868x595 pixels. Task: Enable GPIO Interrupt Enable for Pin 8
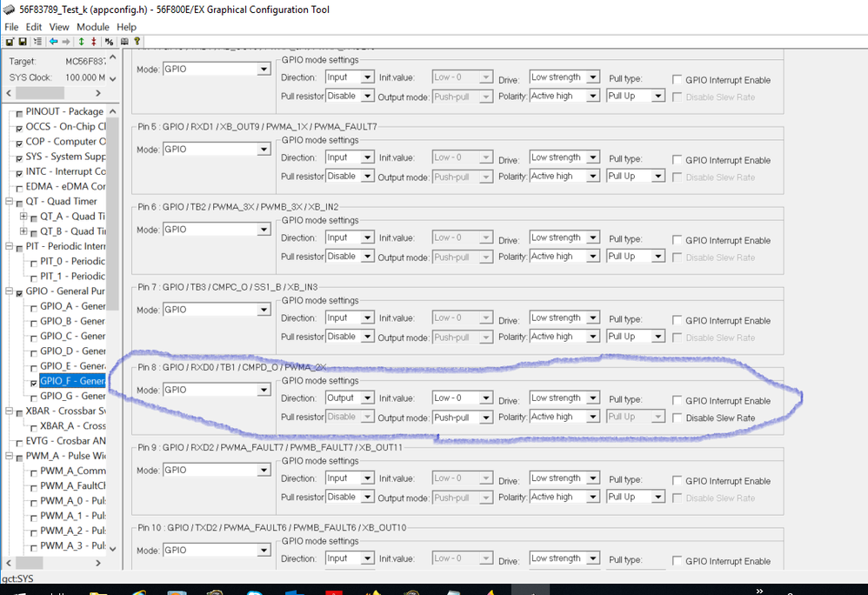click(677, 400)
